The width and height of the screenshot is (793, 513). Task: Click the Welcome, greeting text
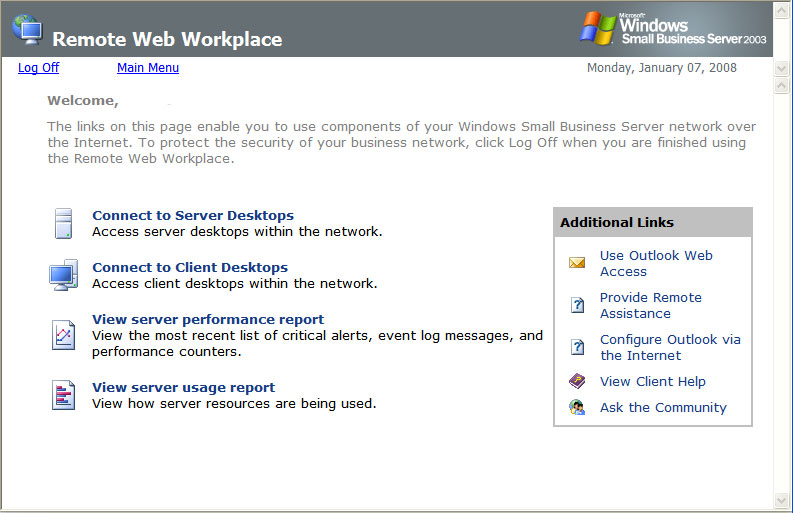[x=83, y=101]
